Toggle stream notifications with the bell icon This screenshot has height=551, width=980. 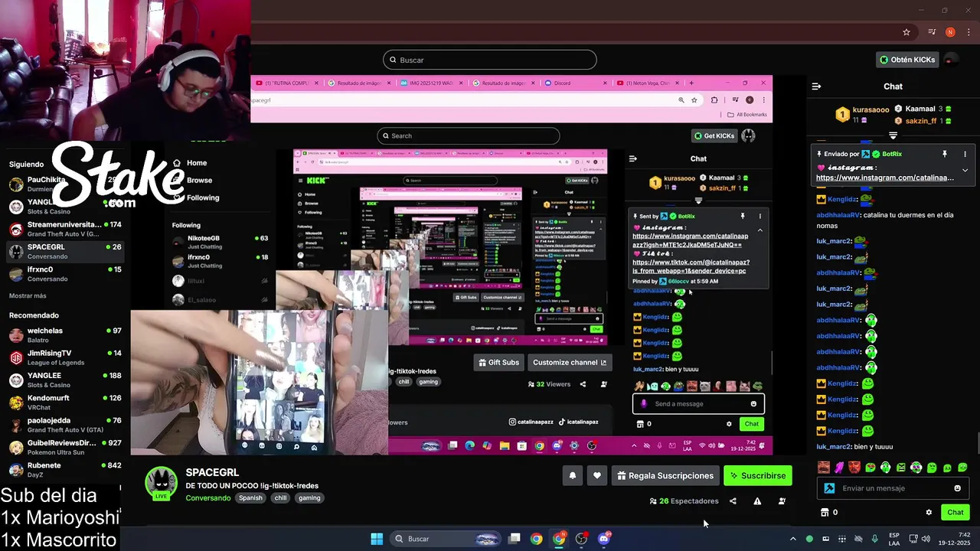click(x=572, y=476)
